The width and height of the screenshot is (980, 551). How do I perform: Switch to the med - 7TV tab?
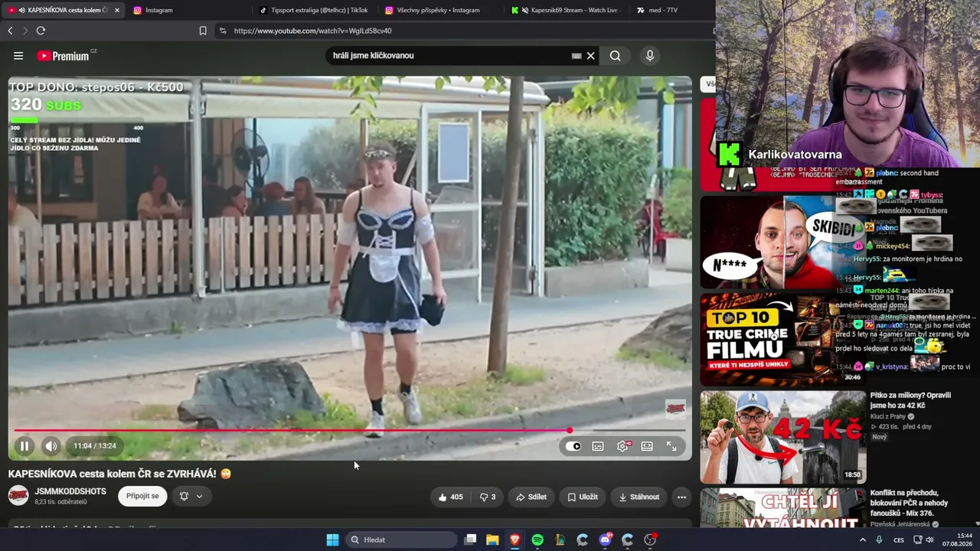tap(670, 10)
